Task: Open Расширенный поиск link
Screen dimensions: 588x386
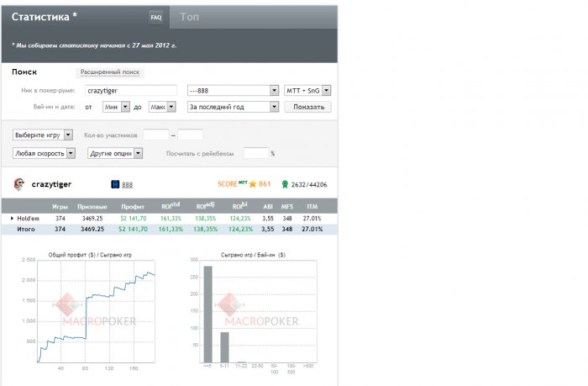Action: pyautogui.click(x=110, y=71)
